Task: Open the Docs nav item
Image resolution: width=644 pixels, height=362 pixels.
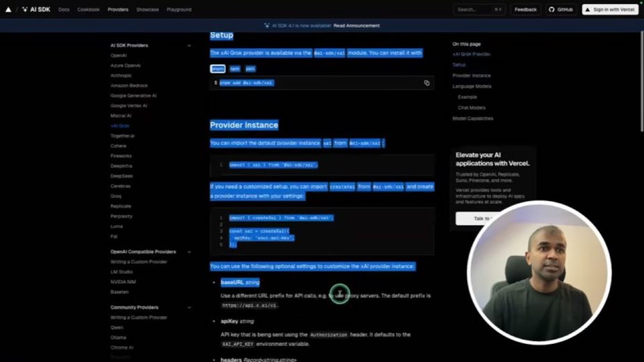Action: point(63,10)
